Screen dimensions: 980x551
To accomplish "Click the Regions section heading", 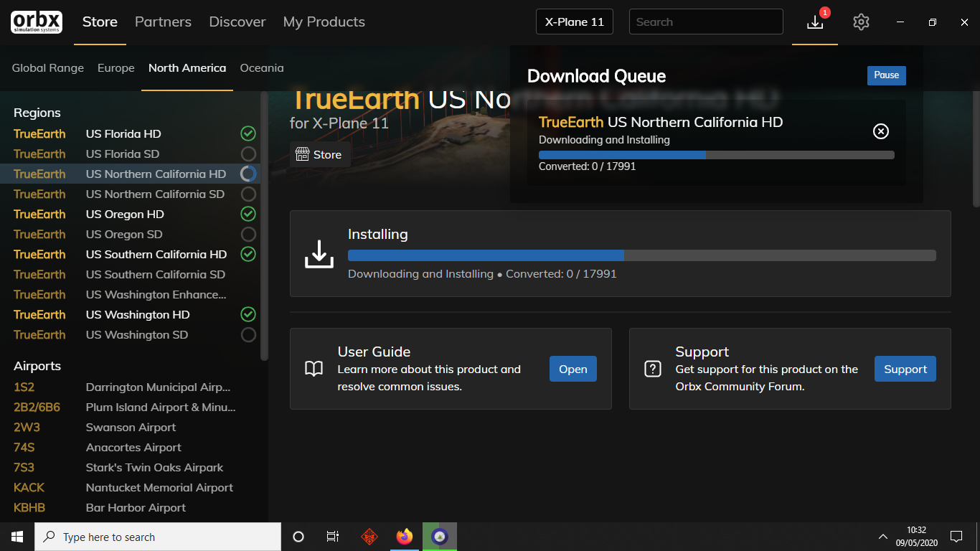I will (x=37, y=113).
